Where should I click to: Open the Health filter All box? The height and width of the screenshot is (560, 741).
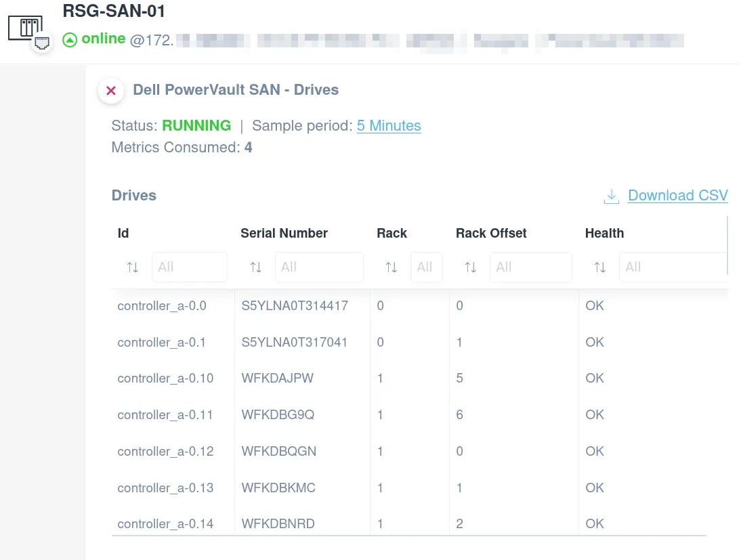tap(673, 267)
